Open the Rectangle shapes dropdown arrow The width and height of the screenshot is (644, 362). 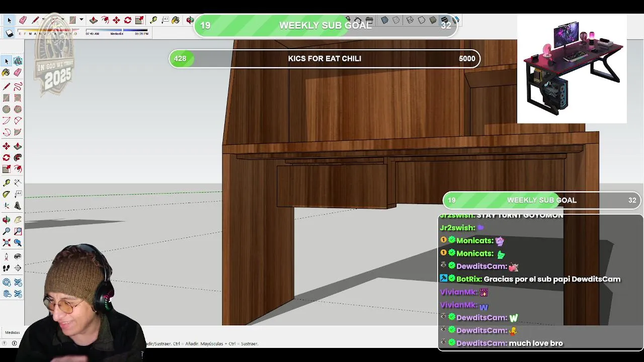81,20
